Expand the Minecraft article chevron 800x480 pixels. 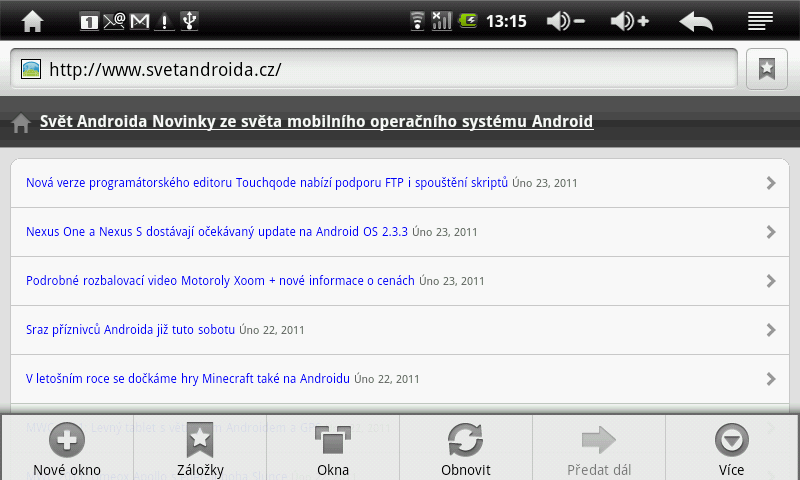pos(771,379)
